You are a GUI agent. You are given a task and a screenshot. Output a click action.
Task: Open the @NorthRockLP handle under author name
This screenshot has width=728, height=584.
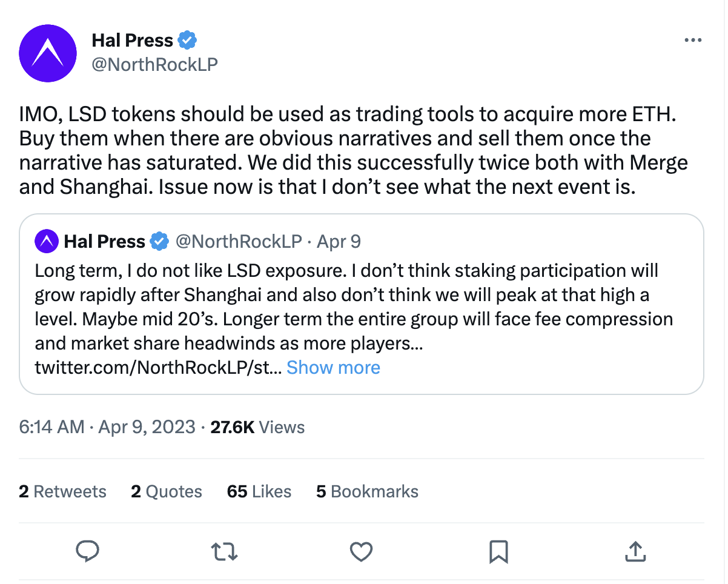[x=154, y=64]
